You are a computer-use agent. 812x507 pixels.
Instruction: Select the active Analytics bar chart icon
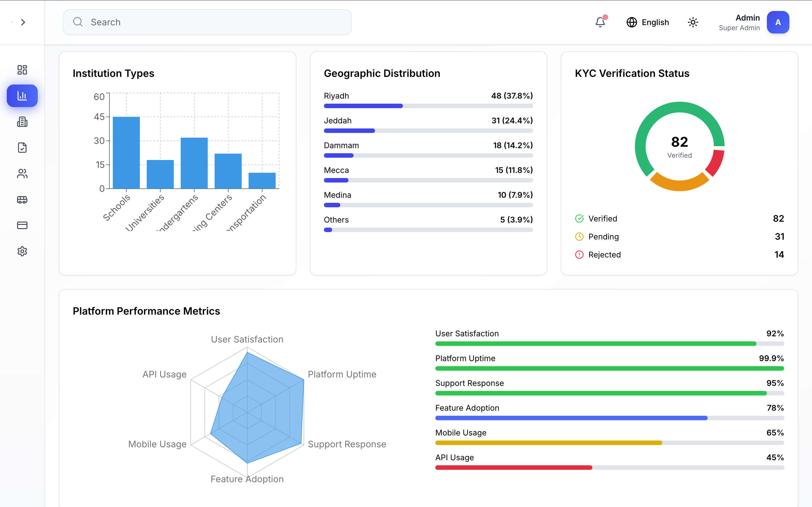pos(22,95)
